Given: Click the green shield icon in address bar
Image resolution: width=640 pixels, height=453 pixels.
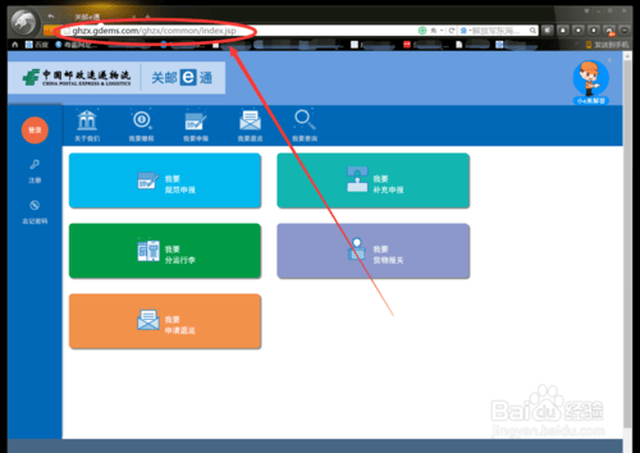Looking at the screenshot, I should (422, 31).
